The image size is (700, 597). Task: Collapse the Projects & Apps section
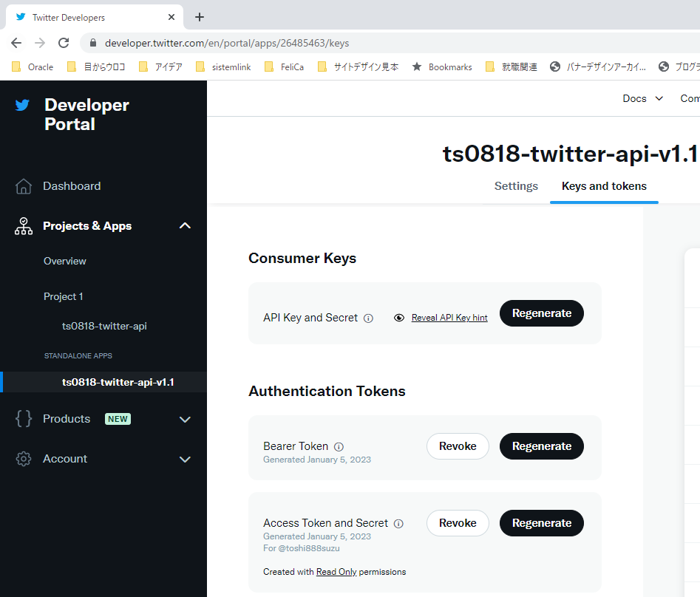click(x=184, y=225)
